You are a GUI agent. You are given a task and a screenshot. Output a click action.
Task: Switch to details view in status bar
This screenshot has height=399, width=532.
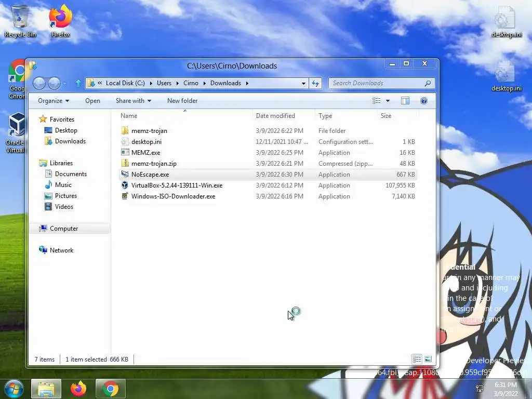(x=417, y=359)
